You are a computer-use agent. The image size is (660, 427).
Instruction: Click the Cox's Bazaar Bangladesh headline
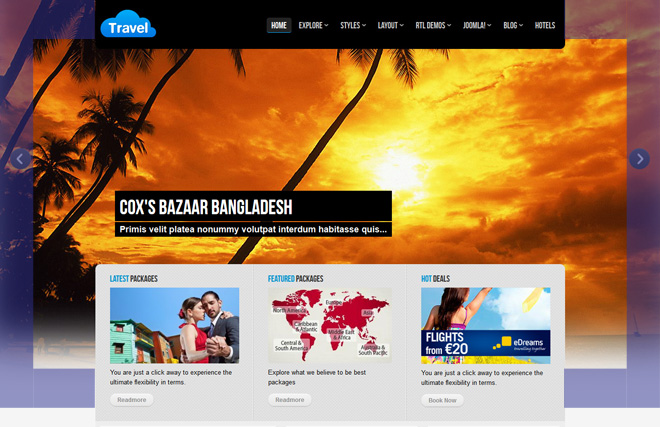point(206,207)
